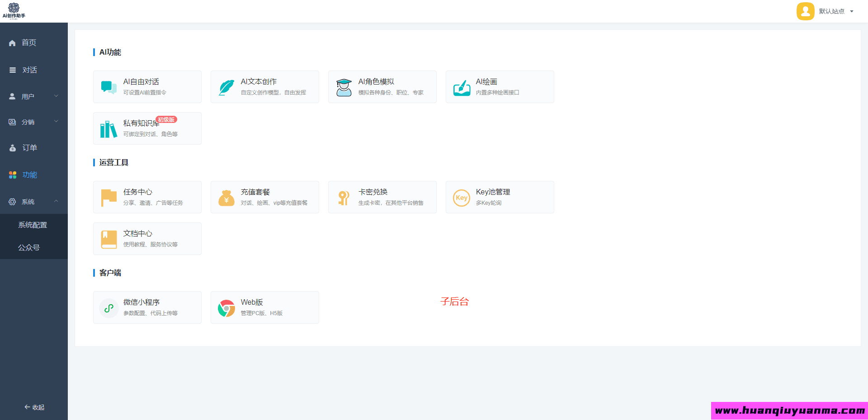This screenshot has height=420, width=868.
Task: Click the Key池管理 round Key icon
Action: [x=462, y=198]
